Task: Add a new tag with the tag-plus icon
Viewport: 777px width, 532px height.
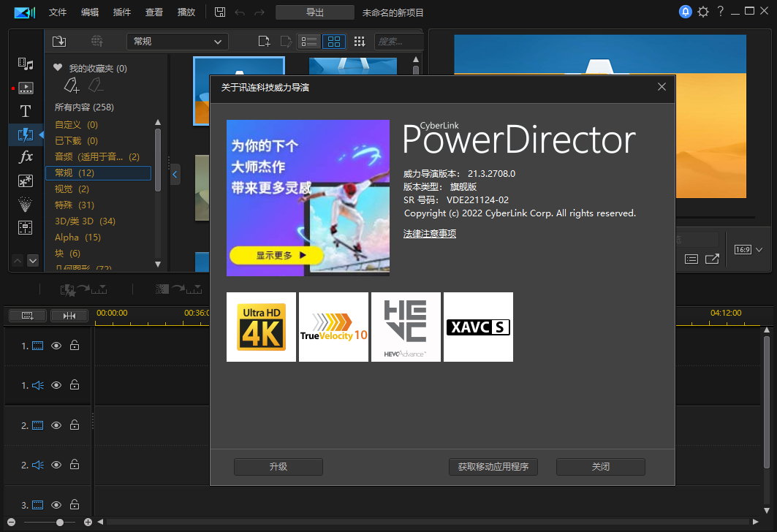Action: tap(72, 85)
